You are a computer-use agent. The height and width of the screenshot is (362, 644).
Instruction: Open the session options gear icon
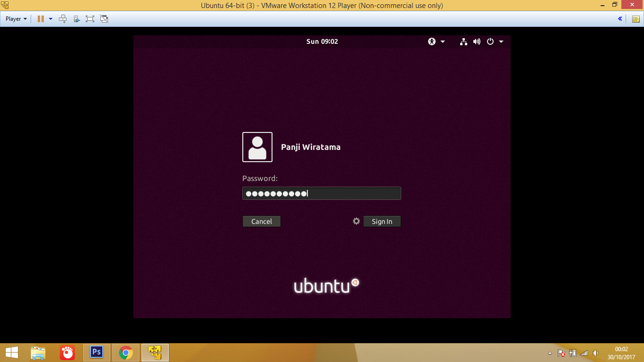pos(356,221)
